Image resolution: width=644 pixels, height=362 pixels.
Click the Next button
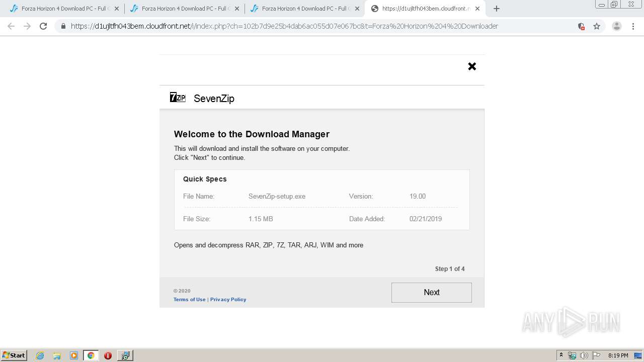tap(432, 293)
